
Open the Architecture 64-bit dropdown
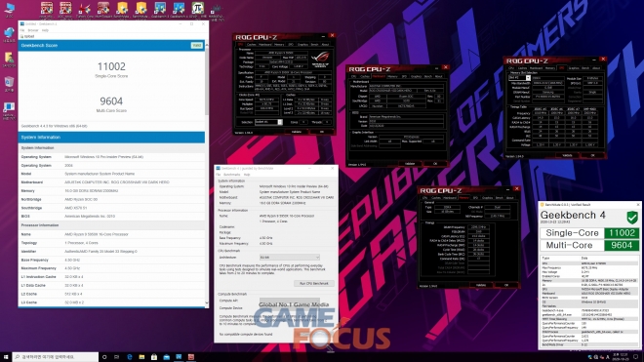pos(290,258)
